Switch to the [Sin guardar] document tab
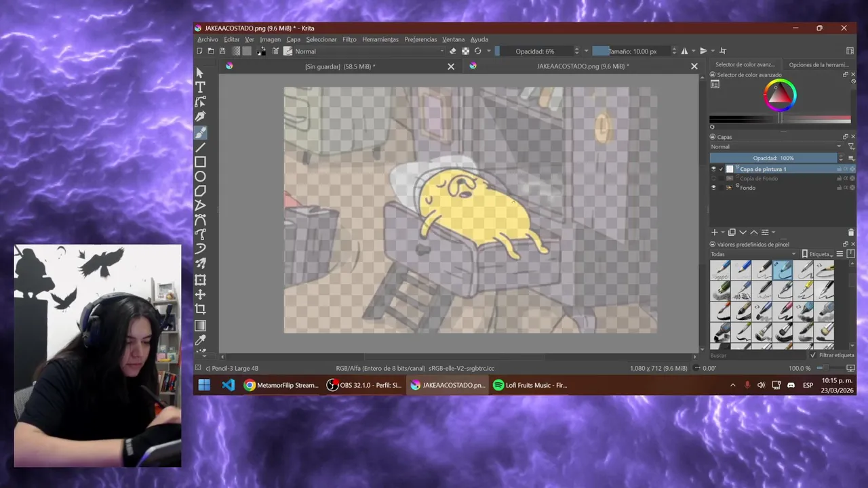This screenshot has height=488, width=868. tap(340, 66)
